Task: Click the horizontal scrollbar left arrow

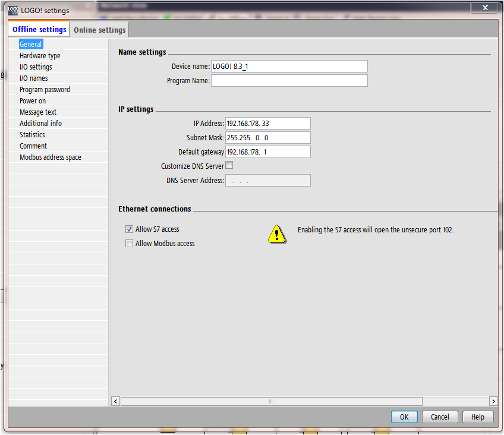Action: click(x=115, y=401)
